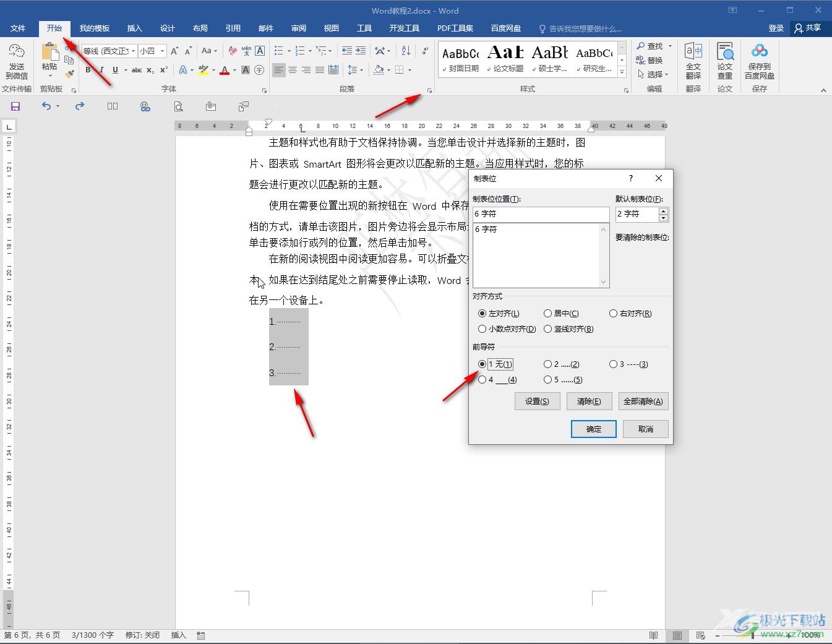Apply strikethrough formatting
Screen dimensions: 832x644
[x=137, y=70]
